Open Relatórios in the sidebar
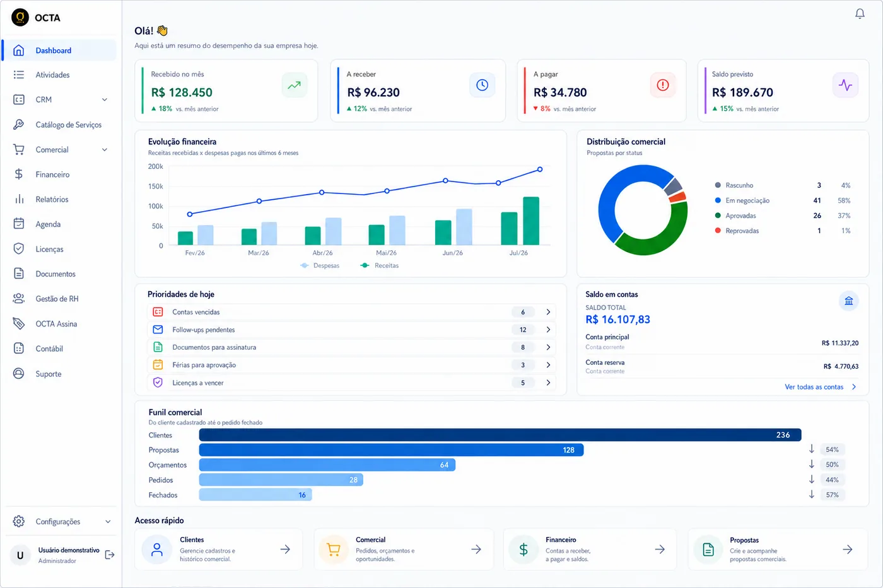 pyautogui.click(x=59, y=199)
